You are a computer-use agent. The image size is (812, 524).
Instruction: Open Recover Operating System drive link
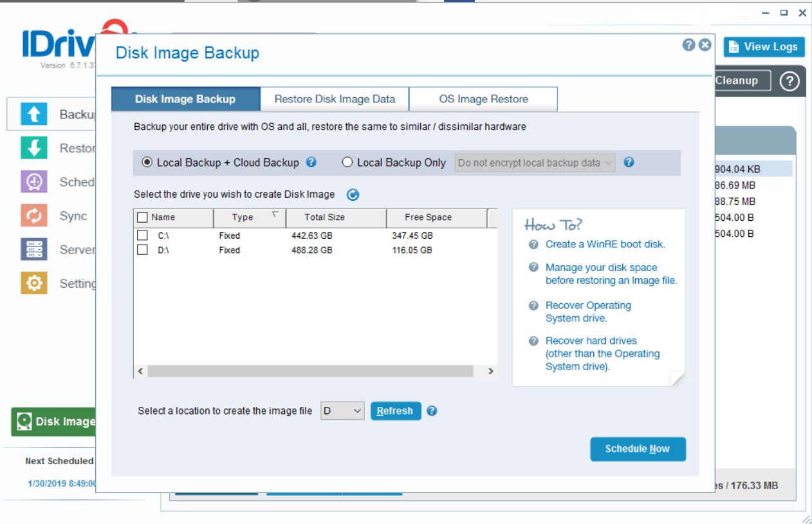click(588, 312)
